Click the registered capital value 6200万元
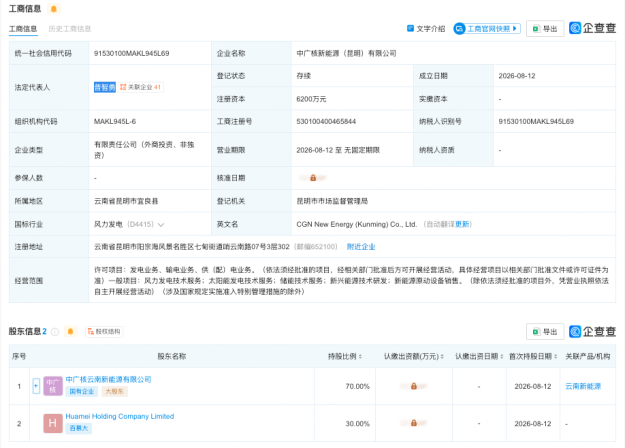 pos(311,99)
